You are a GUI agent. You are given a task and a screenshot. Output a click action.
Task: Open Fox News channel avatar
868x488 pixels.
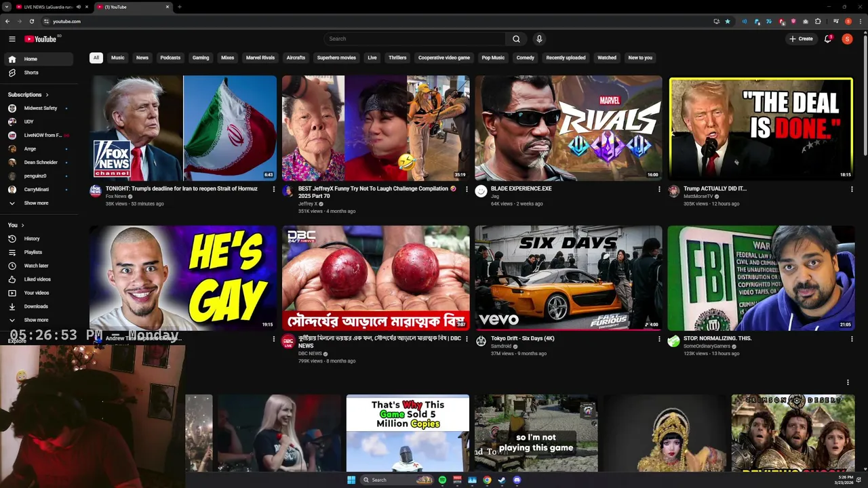[x=96, y=191]
